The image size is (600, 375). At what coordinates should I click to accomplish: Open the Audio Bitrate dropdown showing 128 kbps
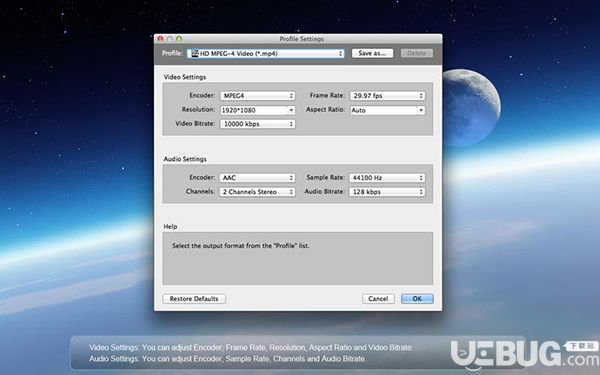pyautogui.click(x=387, y=192)
